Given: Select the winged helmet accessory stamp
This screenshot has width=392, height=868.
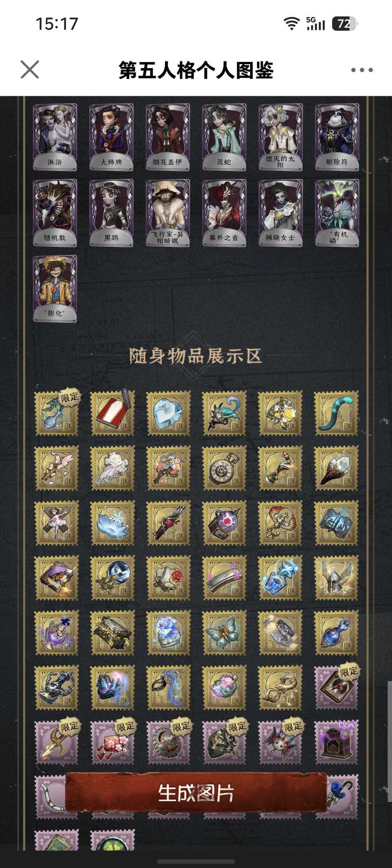Looking at the screenshot, I should (x=336, y=578).
